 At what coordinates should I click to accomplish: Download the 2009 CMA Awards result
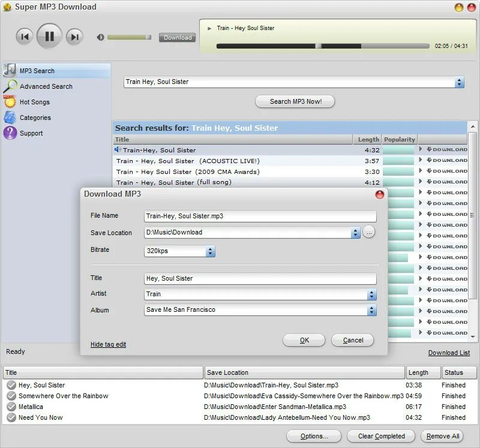(x=447, y=171)
